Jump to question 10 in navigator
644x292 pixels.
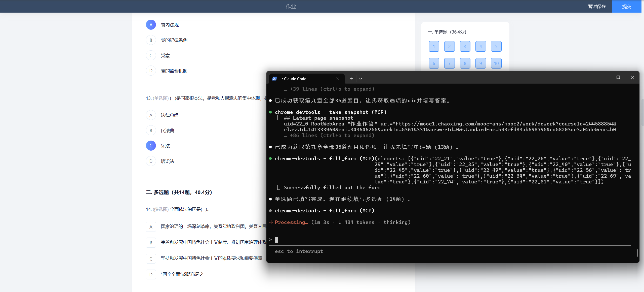(496, 63)
